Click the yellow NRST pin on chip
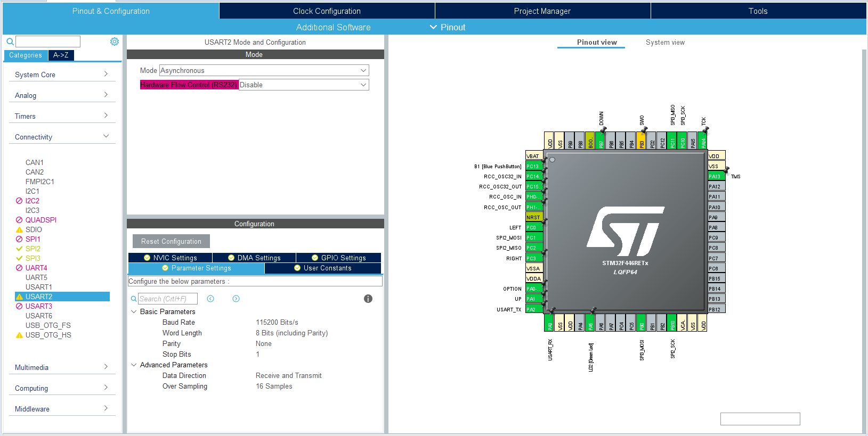Image resolution: width=868 pixels, height=436 pixels. pos(533,217)
